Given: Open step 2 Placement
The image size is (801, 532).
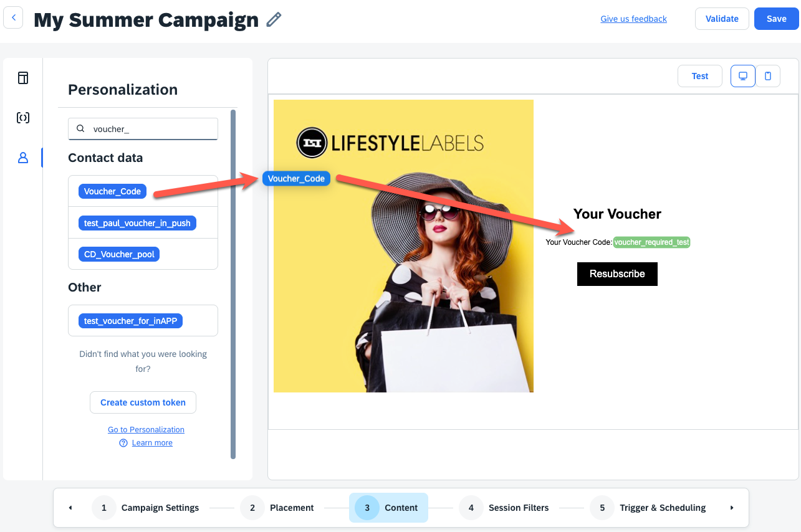Looking at the screenshot, I should tap(277, 508).
